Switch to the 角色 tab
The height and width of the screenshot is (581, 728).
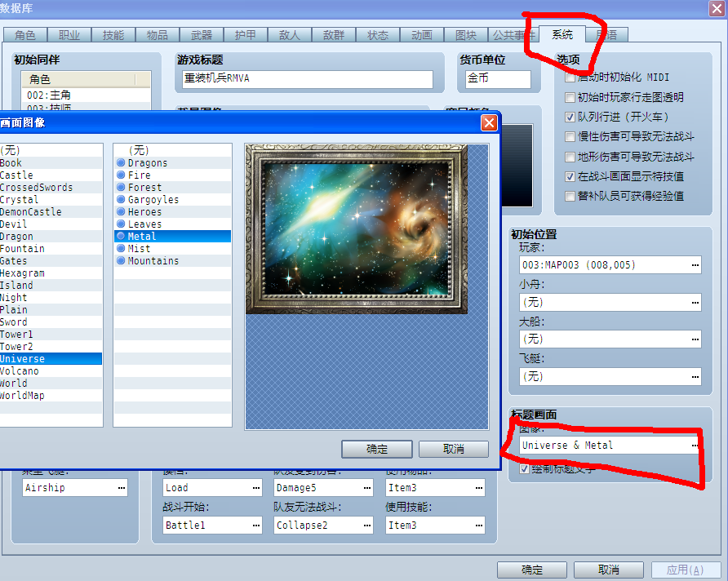pyautogui.click(x=25, y=35)
